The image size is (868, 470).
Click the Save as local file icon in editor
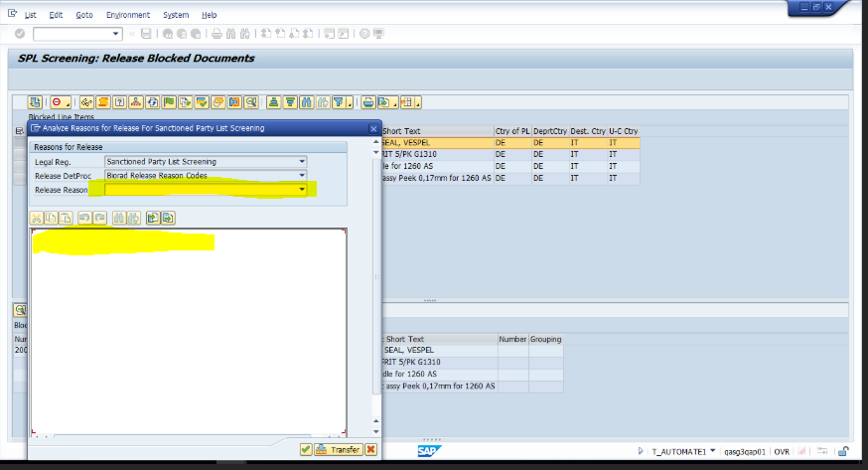168,219
